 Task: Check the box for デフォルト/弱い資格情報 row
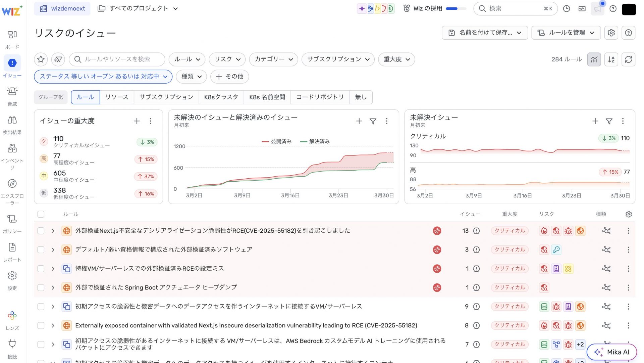(41, 250)
